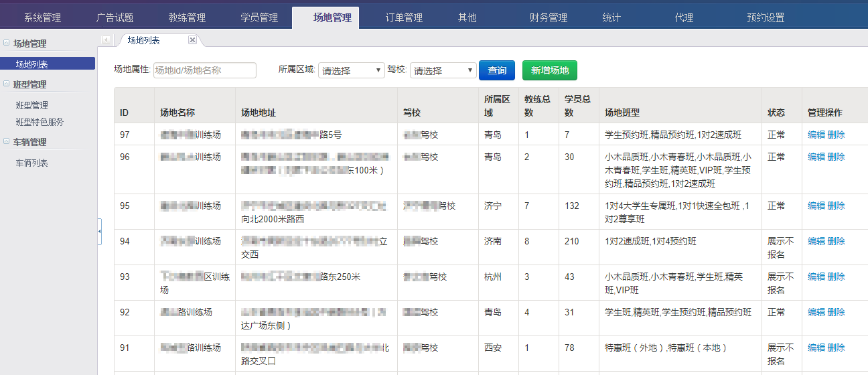Click 删除 for venue ID 97

(837, 135)
